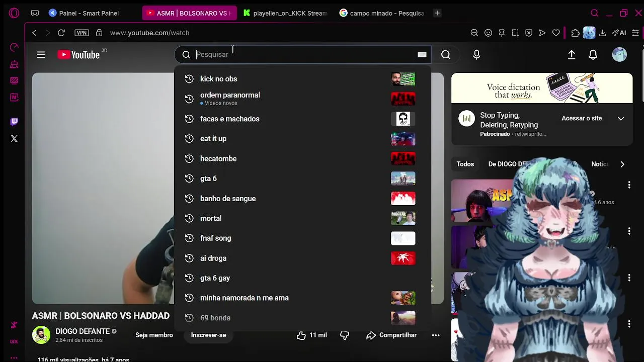Open the YouTube account avatar menu

point(619,55)
